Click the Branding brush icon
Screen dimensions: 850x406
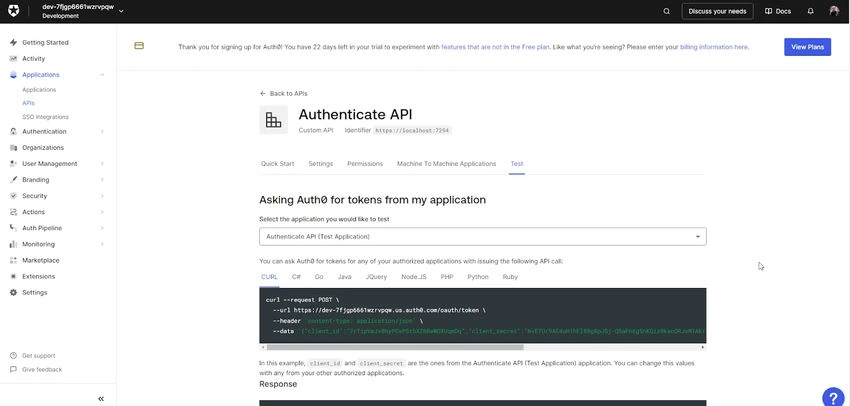tap(14, 179)
